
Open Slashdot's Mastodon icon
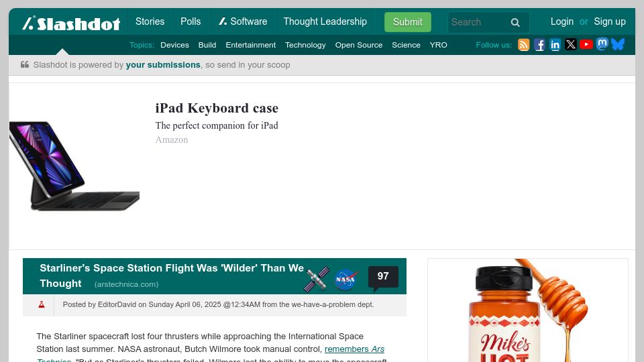(602, 44)
